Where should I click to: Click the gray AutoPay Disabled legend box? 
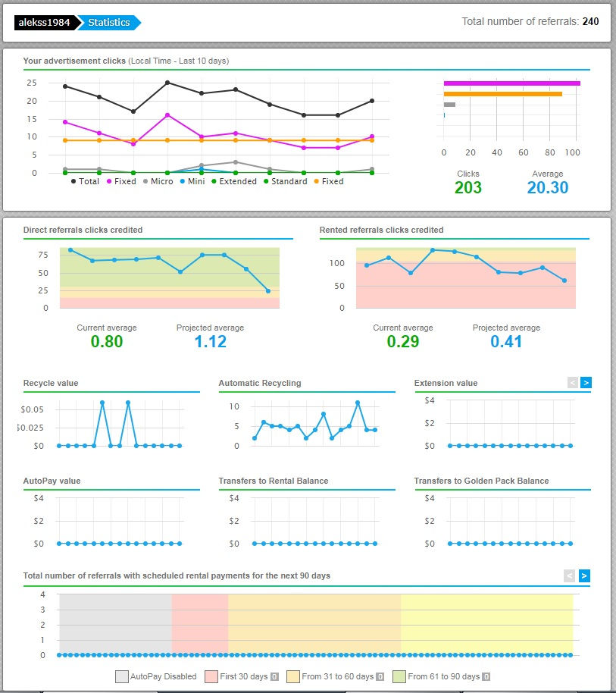coord(121,676)
